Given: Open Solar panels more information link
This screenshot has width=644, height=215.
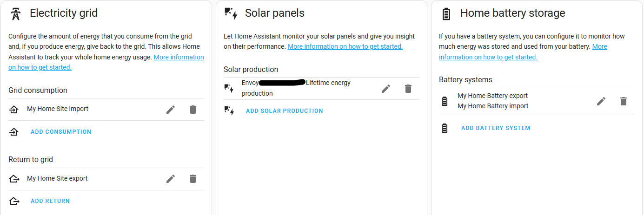Looking at the screenshot, I should [345, 46].
